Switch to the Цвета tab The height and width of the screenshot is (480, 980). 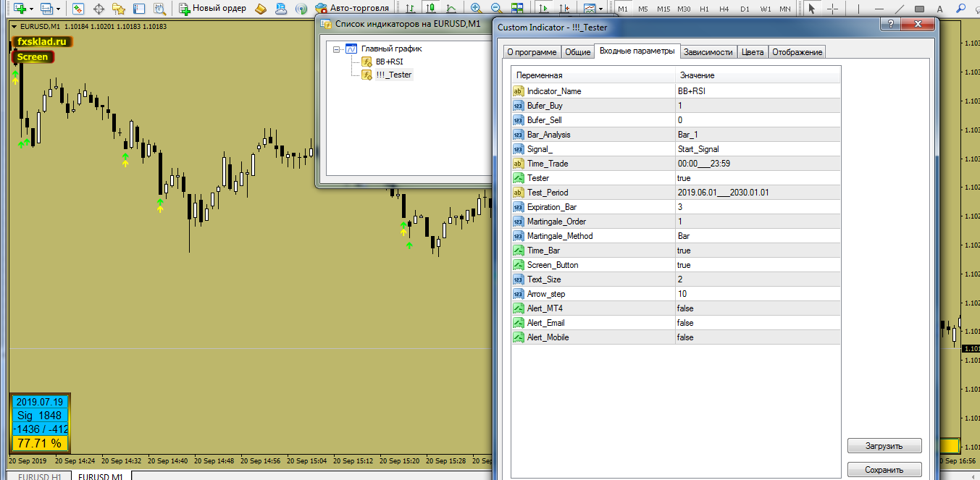tap(753, 52)
